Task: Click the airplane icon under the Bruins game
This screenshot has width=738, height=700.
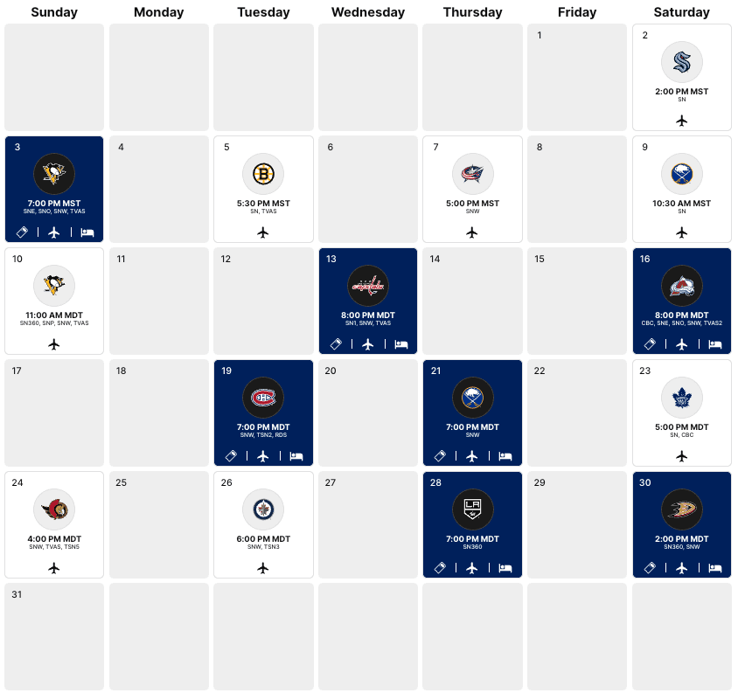Action: click(263, 232)
